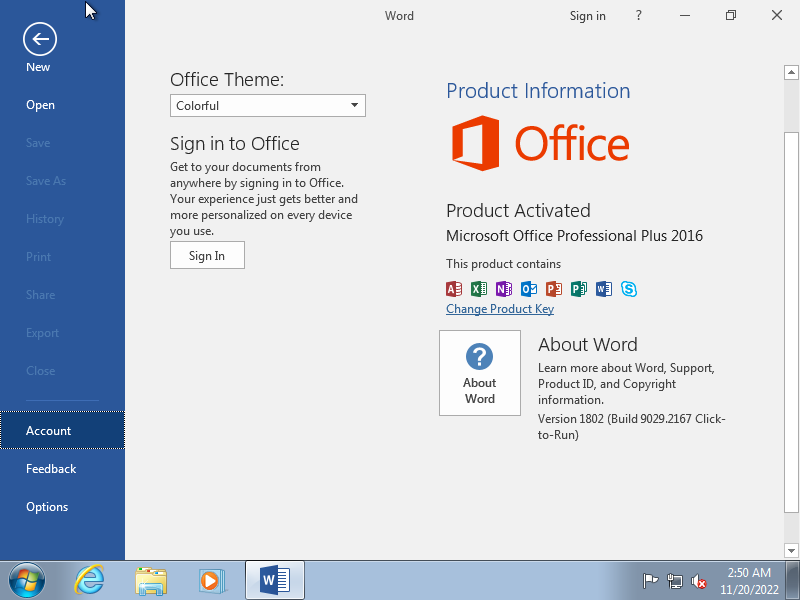The height and width of the screenshot is (600, 800).
Task: Click the Action Center flag tray icon
Action: (x=650, y=581)
